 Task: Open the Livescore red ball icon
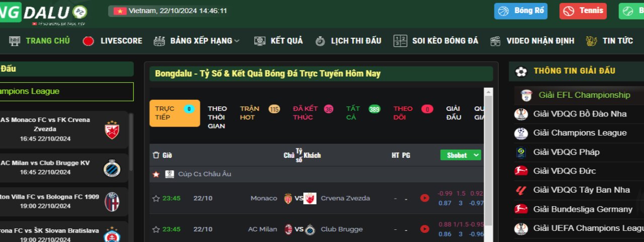tap(89, 41)
